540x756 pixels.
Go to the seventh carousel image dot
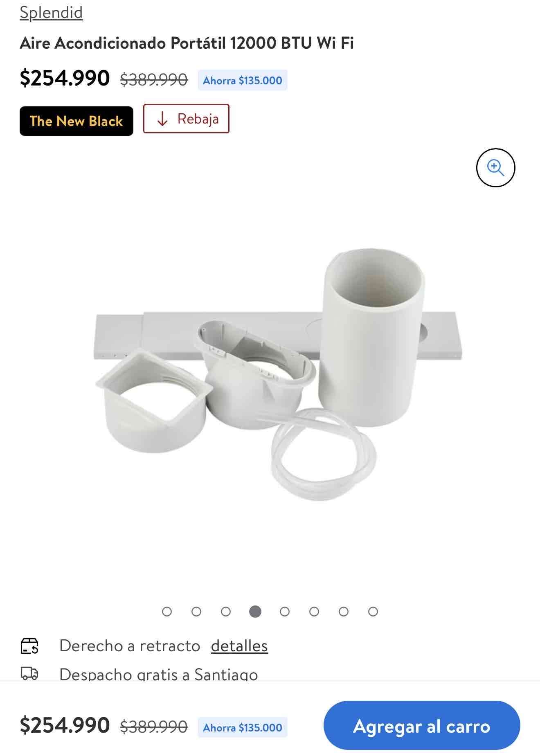pyautogui.click(x=344, y=612)
